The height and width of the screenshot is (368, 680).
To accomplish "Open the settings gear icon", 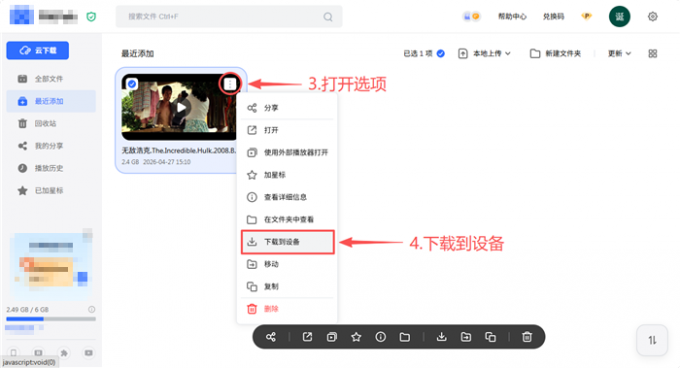I will pyautogui.click(x=653, y=16).
